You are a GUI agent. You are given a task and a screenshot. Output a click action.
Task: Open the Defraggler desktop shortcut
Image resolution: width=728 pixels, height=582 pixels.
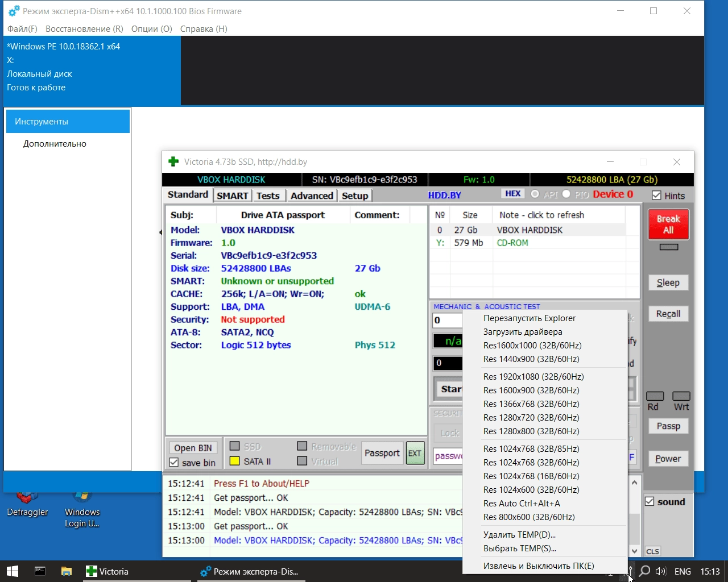click(27, 503)
